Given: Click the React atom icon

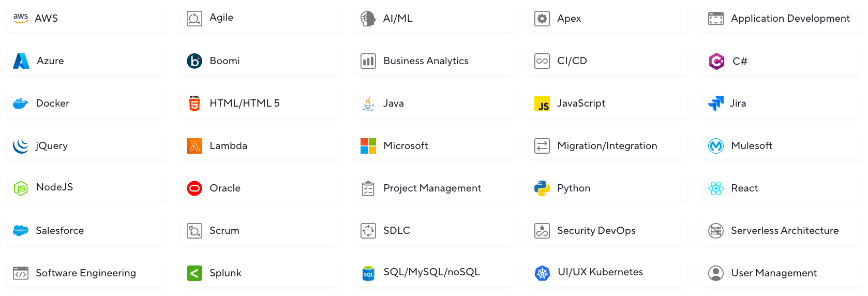Looking at the screenshot, I should (716, 188).
